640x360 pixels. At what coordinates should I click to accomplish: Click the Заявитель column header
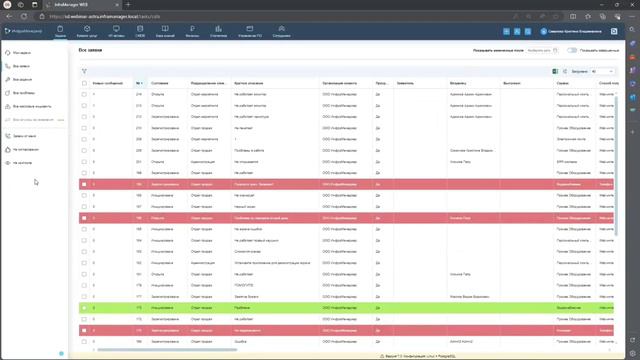pyautogui.click(x=405, y=83)
